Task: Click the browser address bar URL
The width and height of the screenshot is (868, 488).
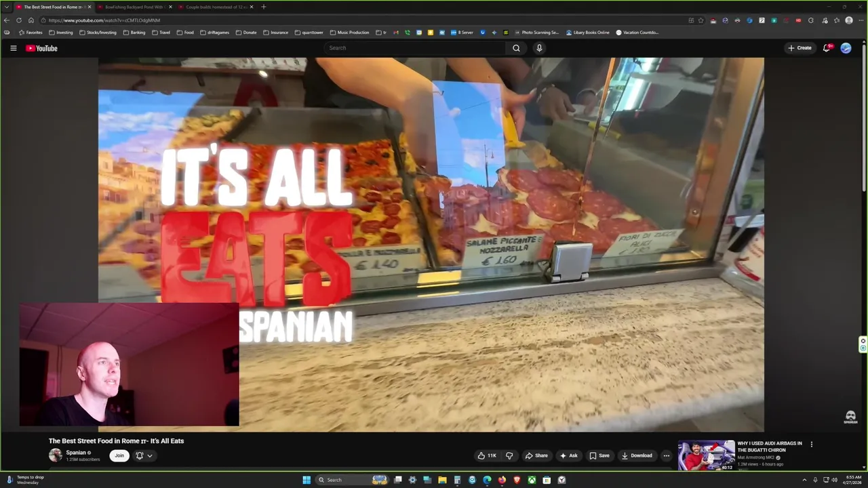Action: (x=104, y=20)
